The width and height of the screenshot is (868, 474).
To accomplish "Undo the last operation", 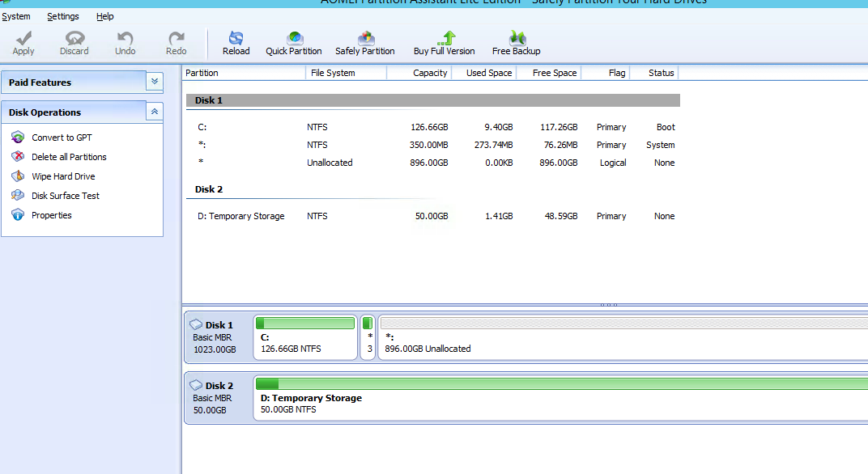I will point(125,42).
